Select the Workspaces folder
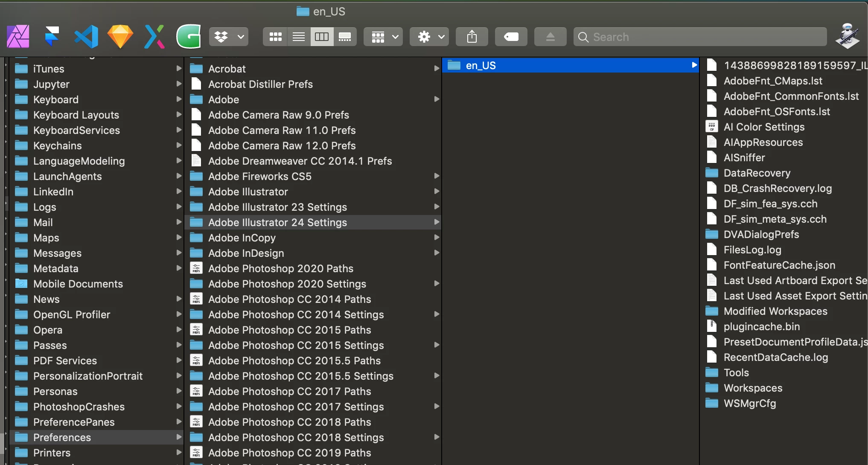Image resolution: width=868 pixels, height=465 pixels. click(753, 388)
